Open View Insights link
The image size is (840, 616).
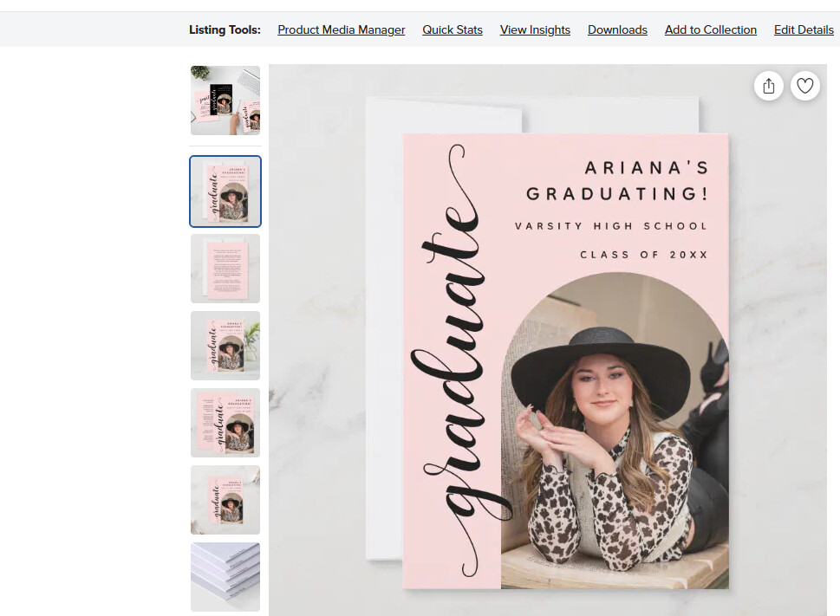pyautogui.click(x=535, y=30)
